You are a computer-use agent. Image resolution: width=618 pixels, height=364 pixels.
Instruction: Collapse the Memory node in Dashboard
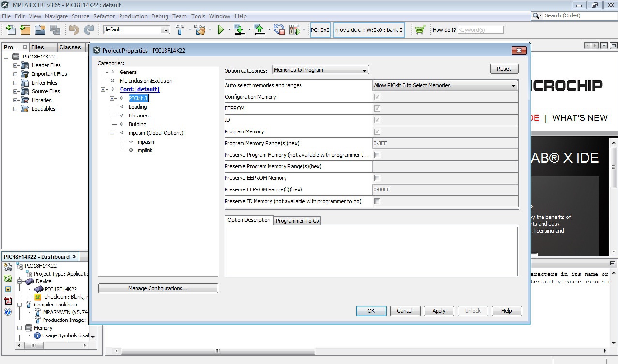[20, 328]
